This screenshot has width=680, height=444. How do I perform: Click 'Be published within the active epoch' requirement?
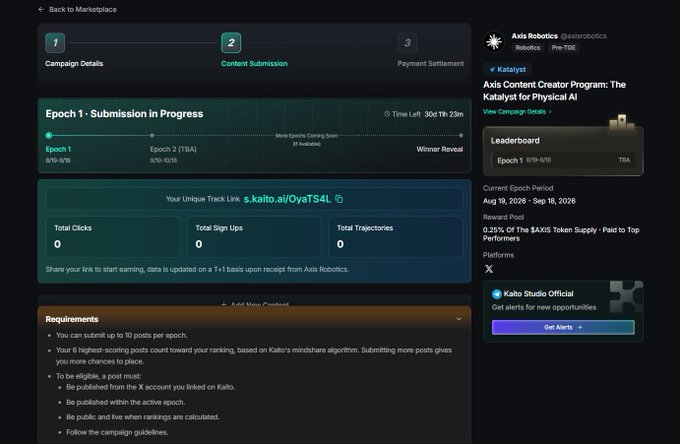pyautogui.click(x=126, y=402)
